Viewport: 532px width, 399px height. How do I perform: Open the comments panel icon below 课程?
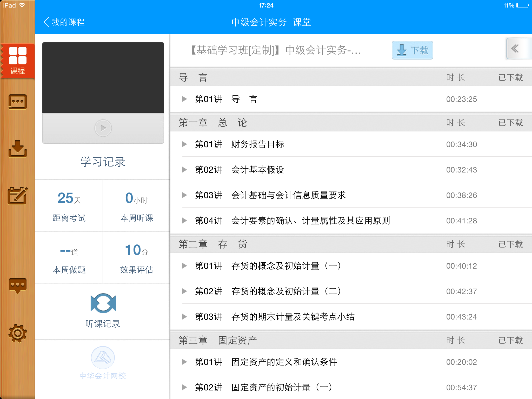tap(18, 102)
